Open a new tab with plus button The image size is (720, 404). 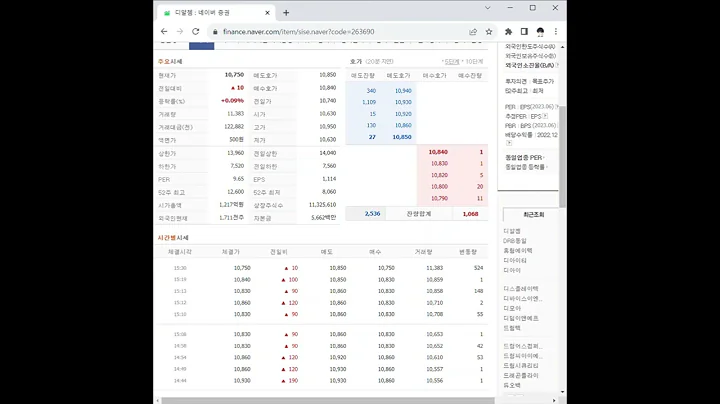(286, 13)
